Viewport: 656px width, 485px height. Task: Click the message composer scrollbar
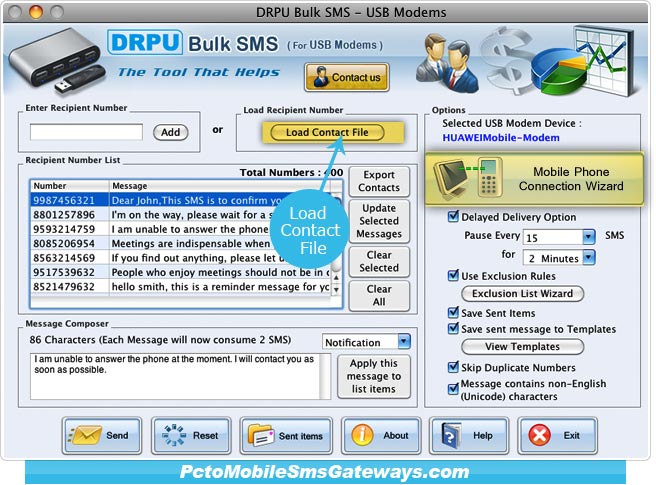325,376
